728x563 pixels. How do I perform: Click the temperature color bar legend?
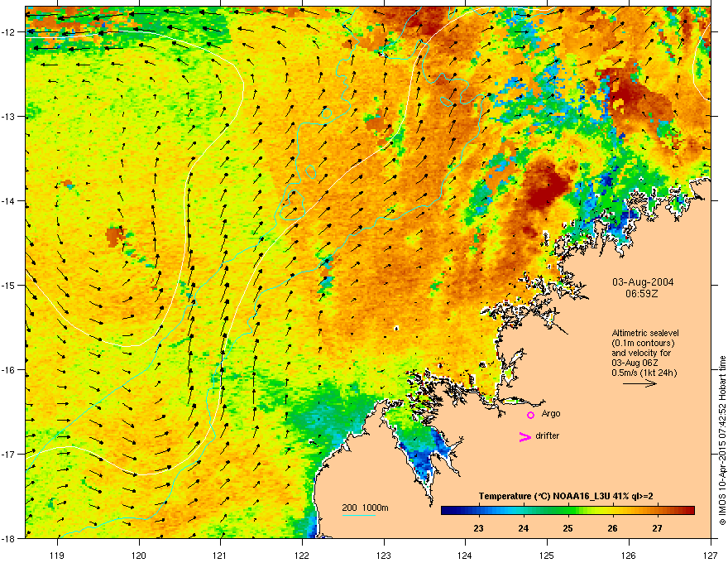568,510
